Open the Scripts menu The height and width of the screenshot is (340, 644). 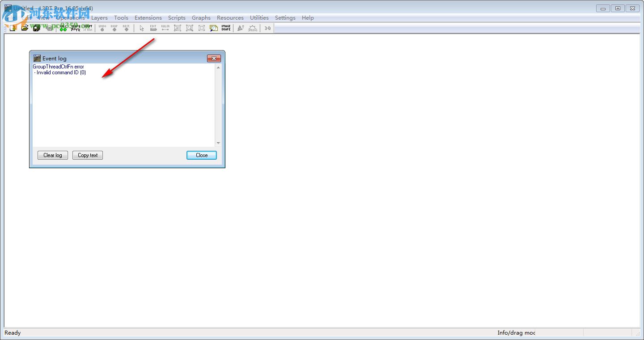pos(177,18)
